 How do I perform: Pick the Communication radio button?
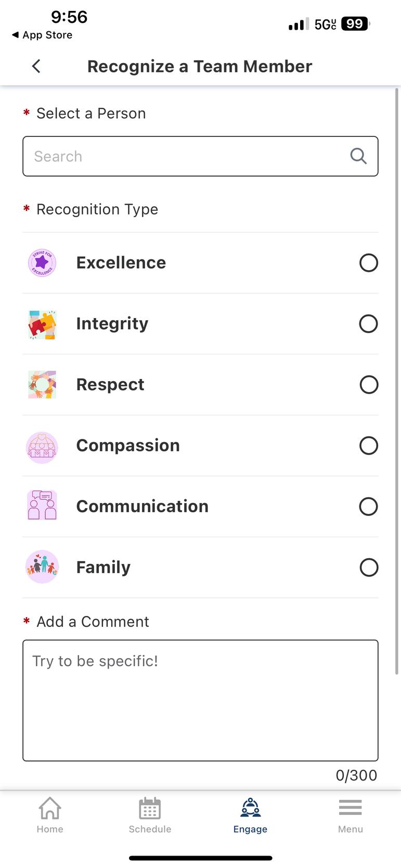coord(368,507)
